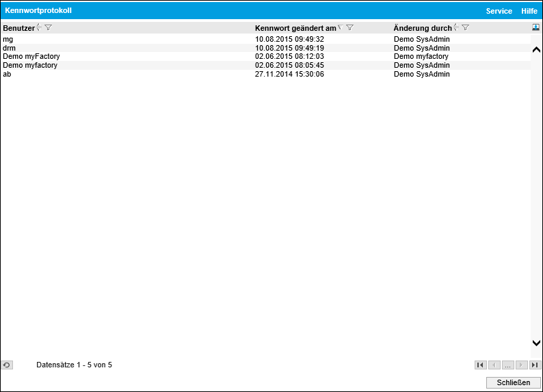Viewport: 543px width, 392px height.
Task: Open the page selector ellipsis button
Action: pyautogui.click(x=507, y=365)
